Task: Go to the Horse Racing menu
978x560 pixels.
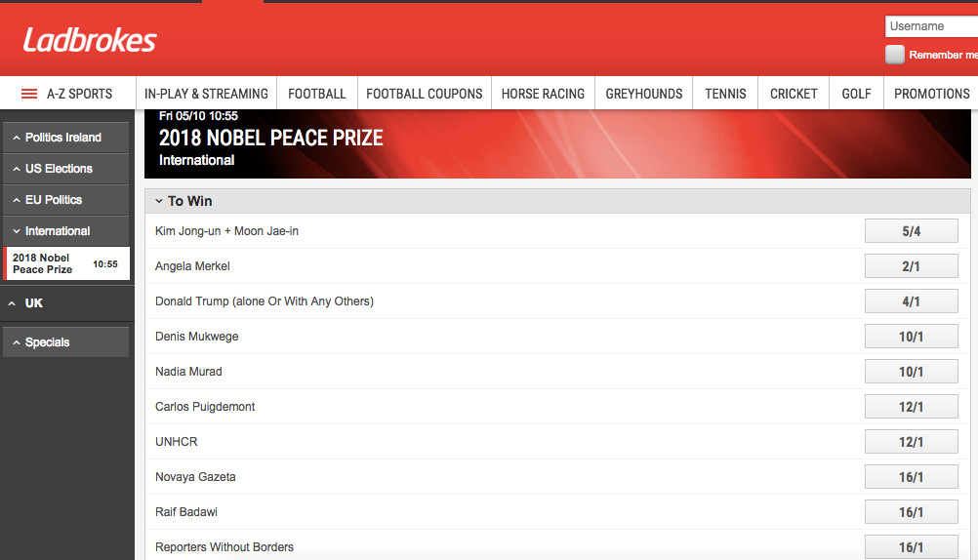Action: (543, 94)
